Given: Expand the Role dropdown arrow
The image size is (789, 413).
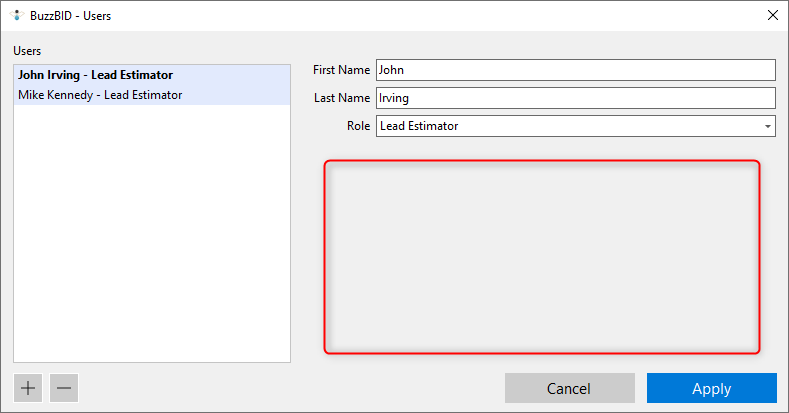Looking at the screenshot, I should (x=767, y=127).
